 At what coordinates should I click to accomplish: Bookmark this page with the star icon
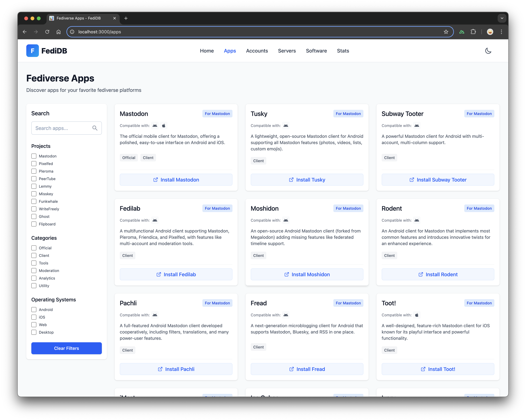[446, 32]
